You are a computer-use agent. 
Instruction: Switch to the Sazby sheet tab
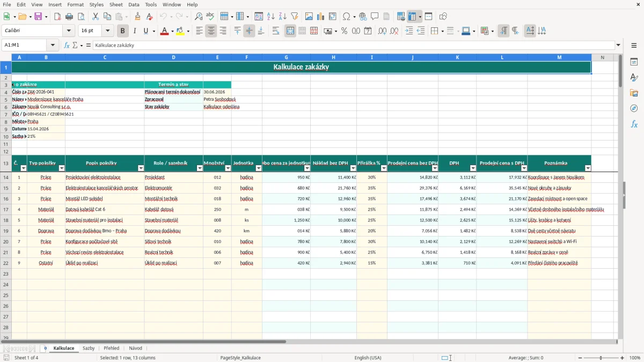(89, 348)
